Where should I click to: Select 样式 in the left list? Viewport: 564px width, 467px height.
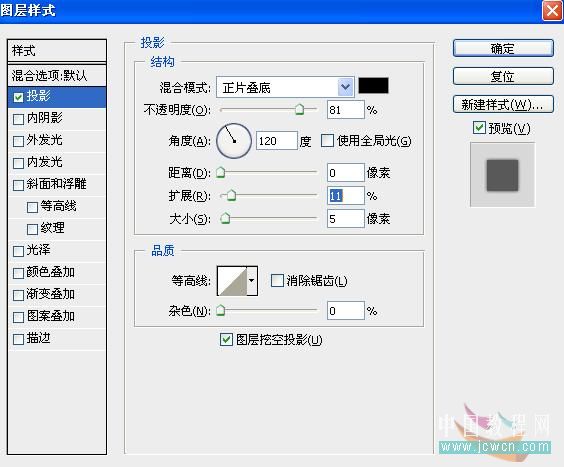[57, 51]
